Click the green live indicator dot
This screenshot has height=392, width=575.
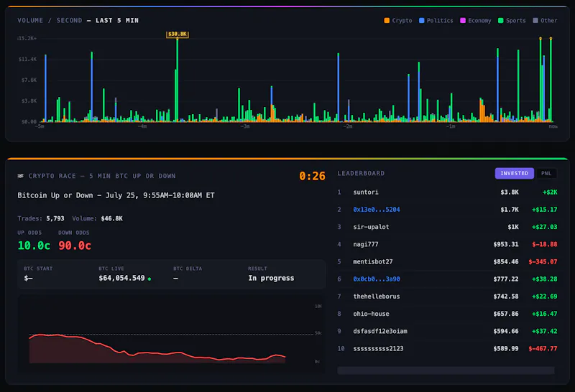pos(149,279)
